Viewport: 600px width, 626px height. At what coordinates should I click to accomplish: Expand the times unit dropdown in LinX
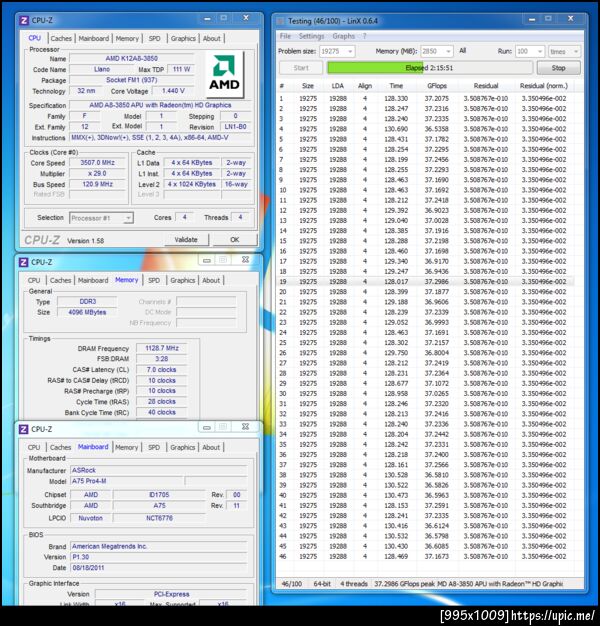pyautogui.click(x=575, y=52)
